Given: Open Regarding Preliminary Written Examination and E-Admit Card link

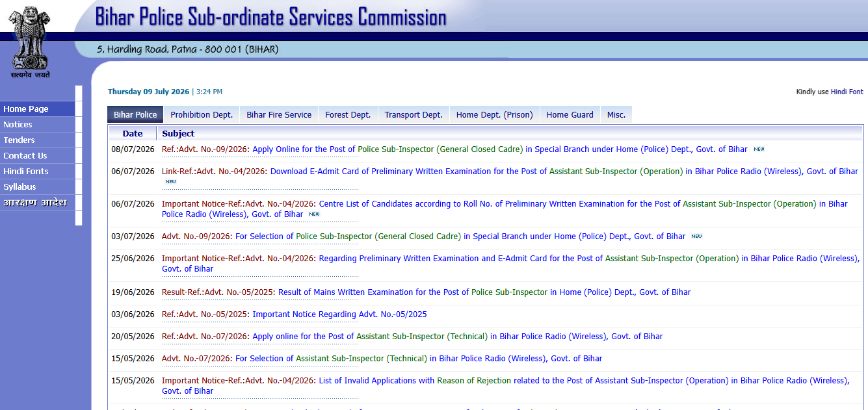Looking at the screenshot, I should [x=510, y=264].
